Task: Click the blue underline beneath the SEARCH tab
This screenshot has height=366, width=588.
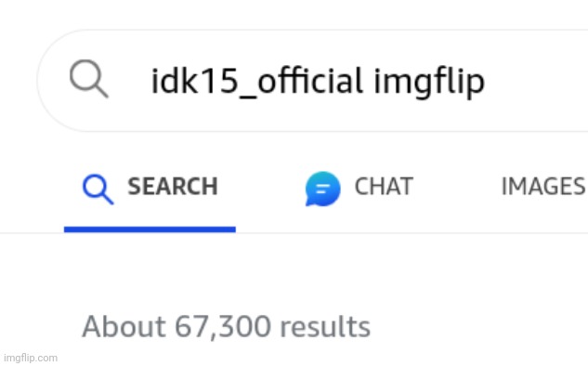Action: coord(150,229)
